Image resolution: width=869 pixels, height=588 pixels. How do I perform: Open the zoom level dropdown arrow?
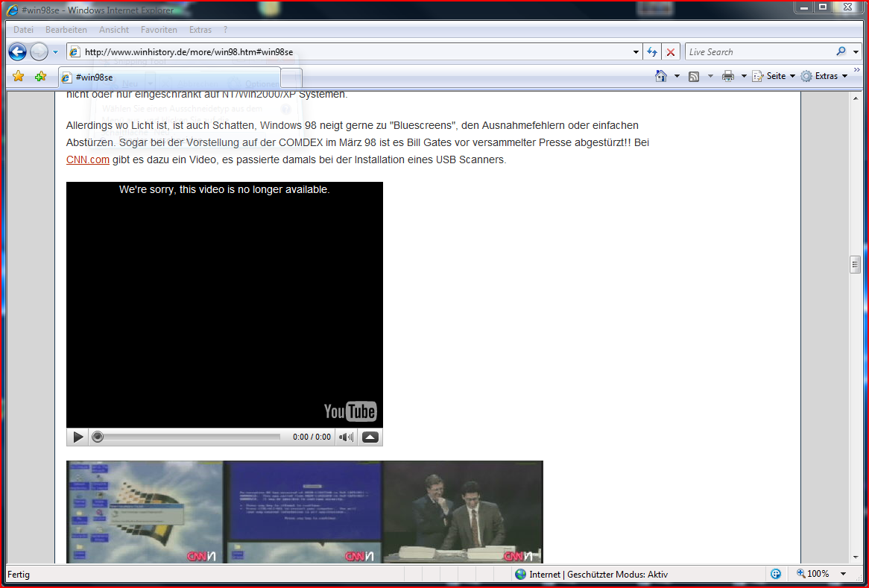click(x=844, y=574)
